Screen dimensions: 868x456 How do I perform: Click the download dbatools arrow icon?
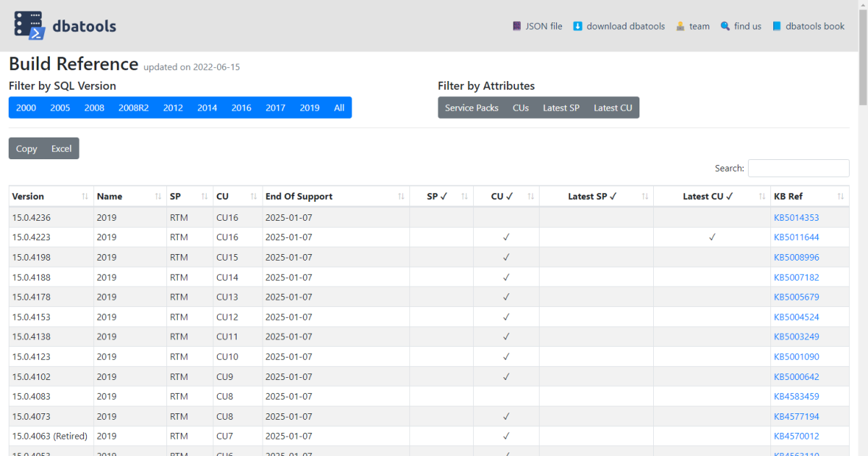click(577, 26)
